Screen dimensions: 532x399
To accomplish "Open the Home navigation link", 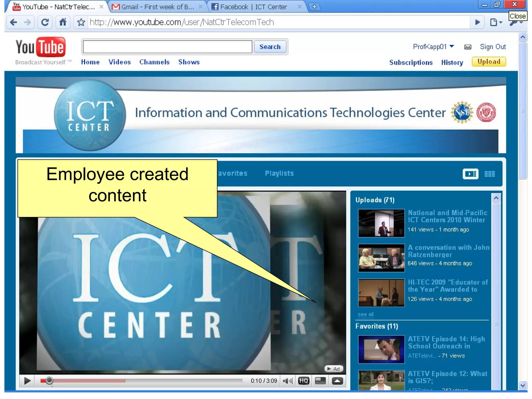I will coord(90,62).
